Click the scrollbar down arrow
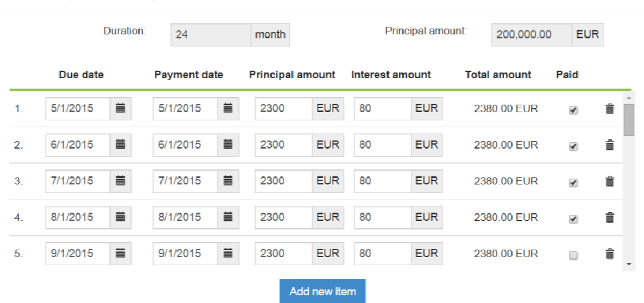 pos(629,264)
